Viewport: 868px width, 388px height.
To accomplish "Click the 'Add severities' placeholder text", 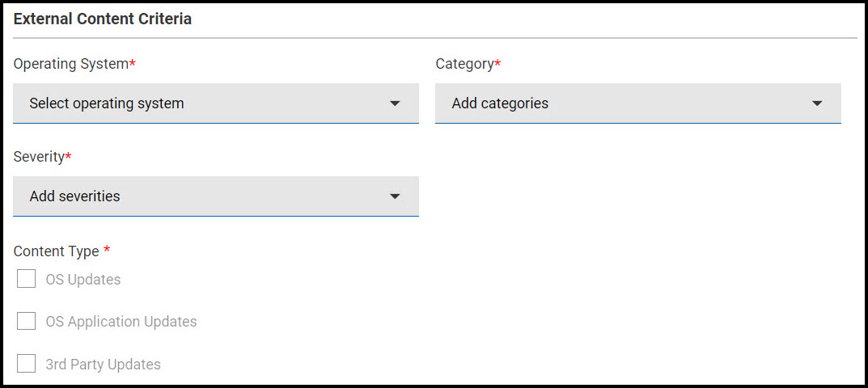I will [x=74, y=196].
